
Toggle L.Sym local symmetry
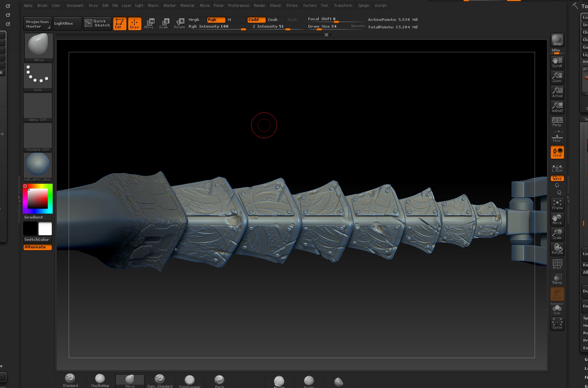[557, 168]
